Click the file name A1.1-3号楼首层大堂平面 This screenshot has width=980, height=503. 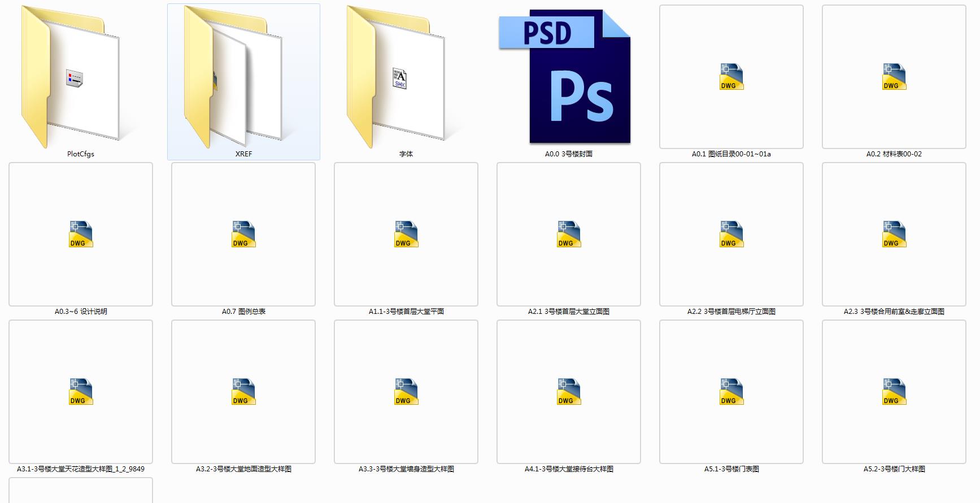(x=406, y=312)
